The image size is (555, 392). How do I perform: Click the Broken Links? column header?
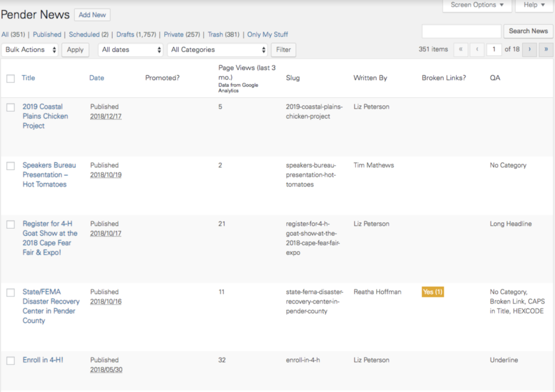444,78
